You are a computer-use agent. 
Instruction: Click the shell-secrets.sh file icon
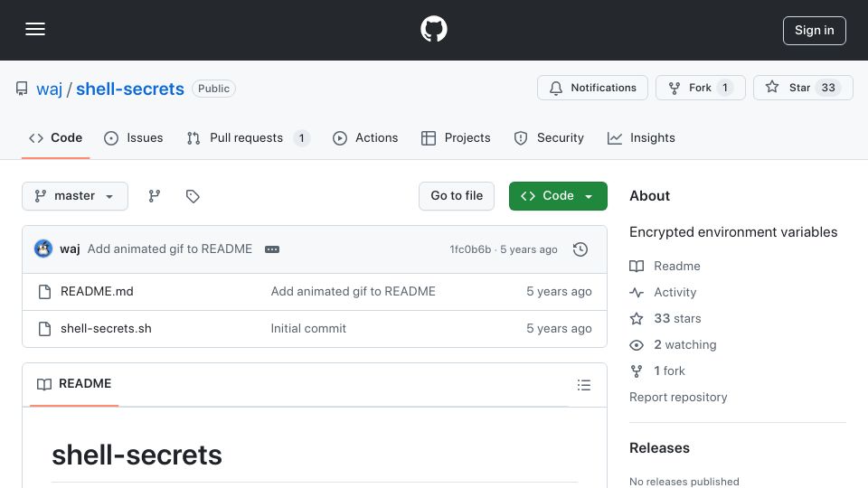click(45, 329)
